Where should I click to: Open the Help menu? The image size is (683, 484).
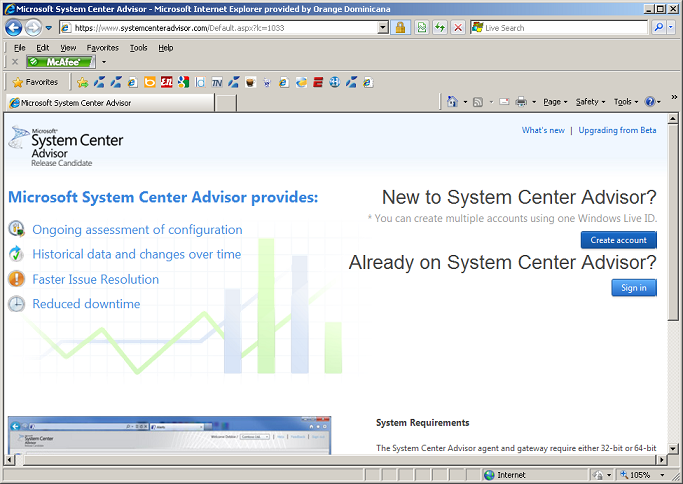click(x=166, y=48)
